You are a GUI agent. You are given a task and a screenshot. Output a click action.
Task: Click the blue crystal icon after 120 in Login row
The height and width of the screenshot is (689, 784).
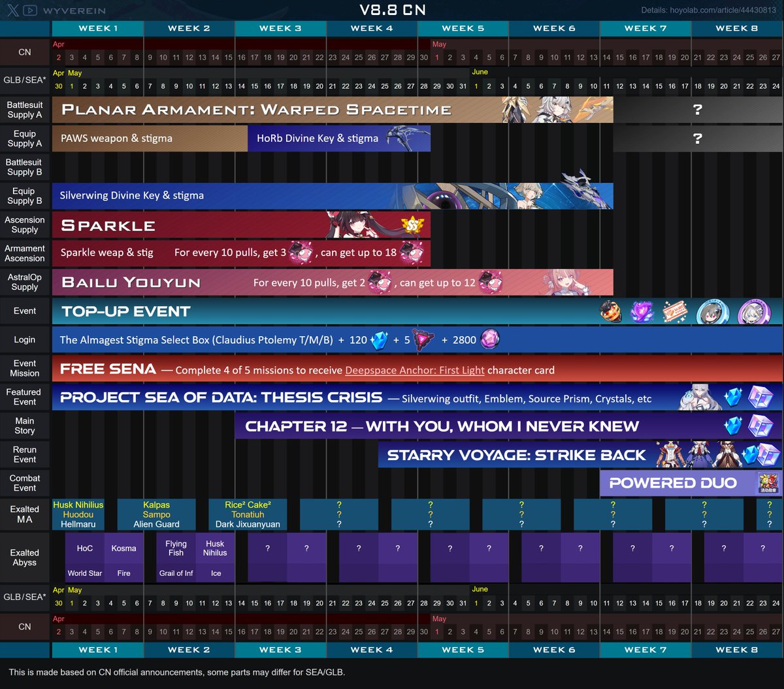[x=379, y=340]
